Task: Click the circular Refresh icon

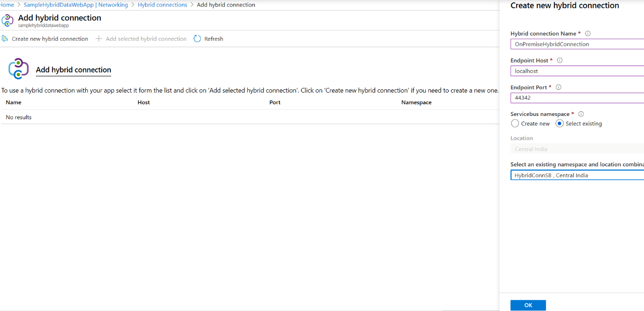Action: (197, 39)
